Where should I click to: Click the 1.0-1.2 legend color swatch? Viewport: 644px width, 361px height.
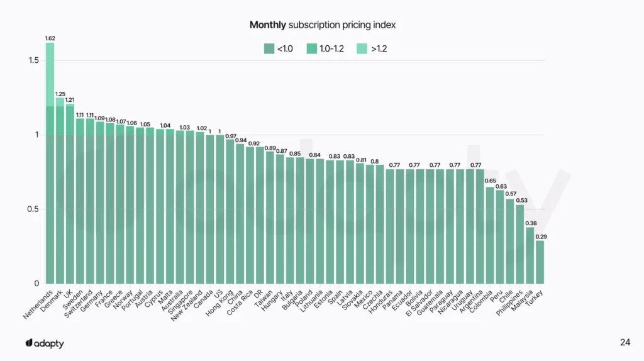click(x=311, y=48)
